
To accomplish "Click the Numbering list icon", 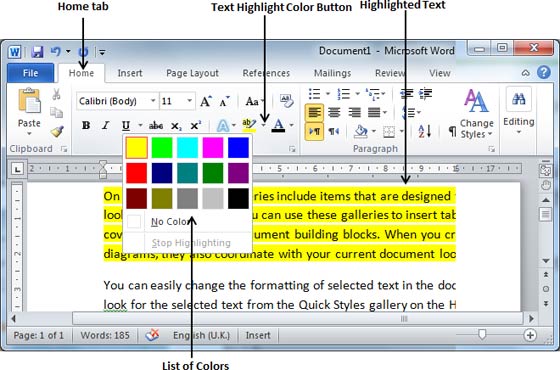I will point(344,94).
